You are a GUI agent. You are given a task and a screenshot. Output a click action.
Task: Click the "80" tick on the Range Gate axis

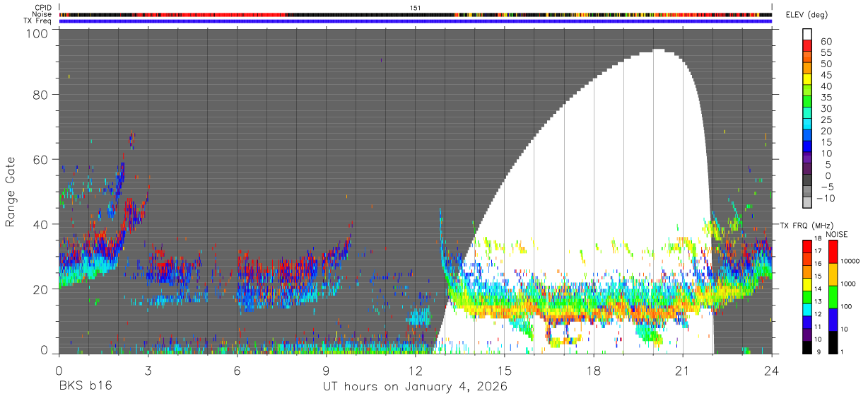click(x=40, y=95)
